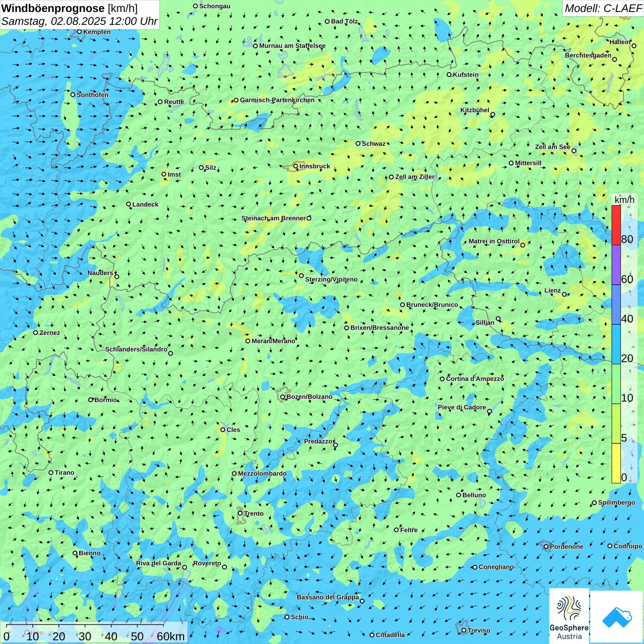644x644 pixels.
Task: Click the date 'Samstag, 02.08.2025 12:00 Uhr'
Action: 80,21
